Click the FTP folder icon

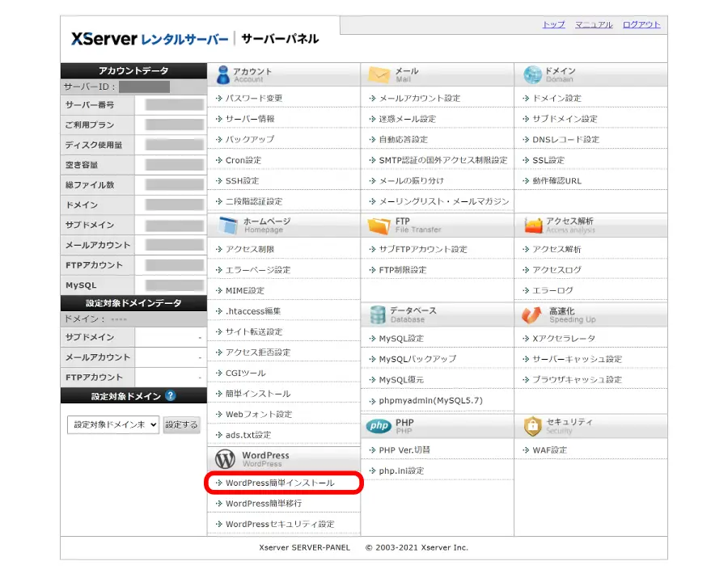[x=379, y=226]
